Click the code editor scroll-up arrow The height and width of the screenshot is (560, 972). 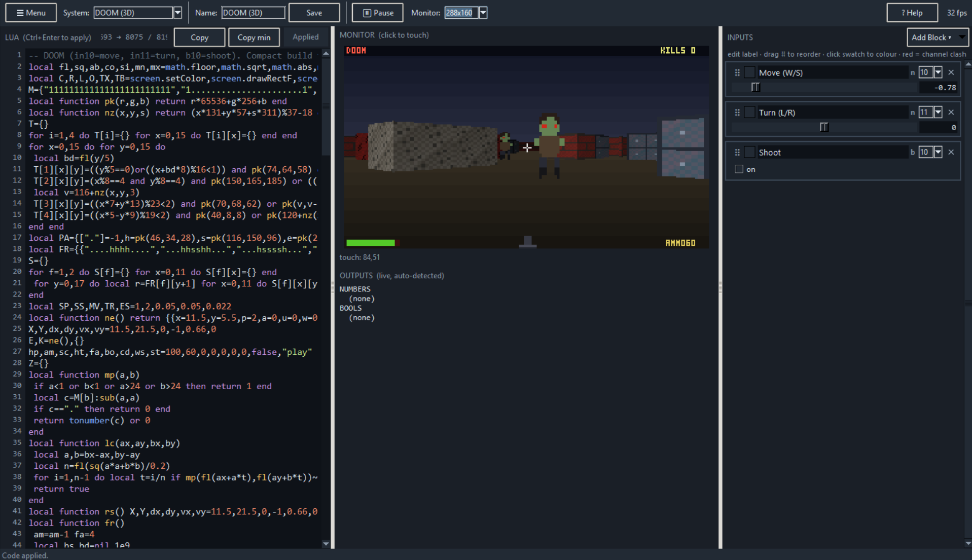coord(326,53)
